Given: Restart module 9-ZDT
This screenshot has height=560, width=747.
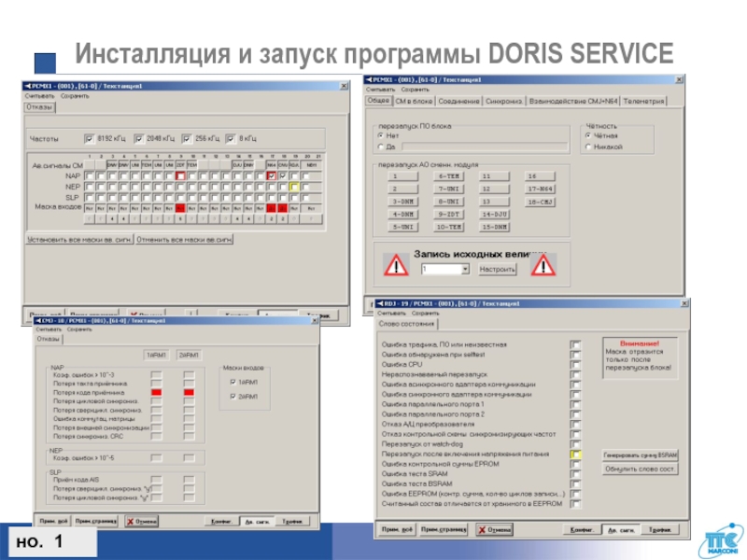Looking at the screenshot, I should (x=449, y=215).
